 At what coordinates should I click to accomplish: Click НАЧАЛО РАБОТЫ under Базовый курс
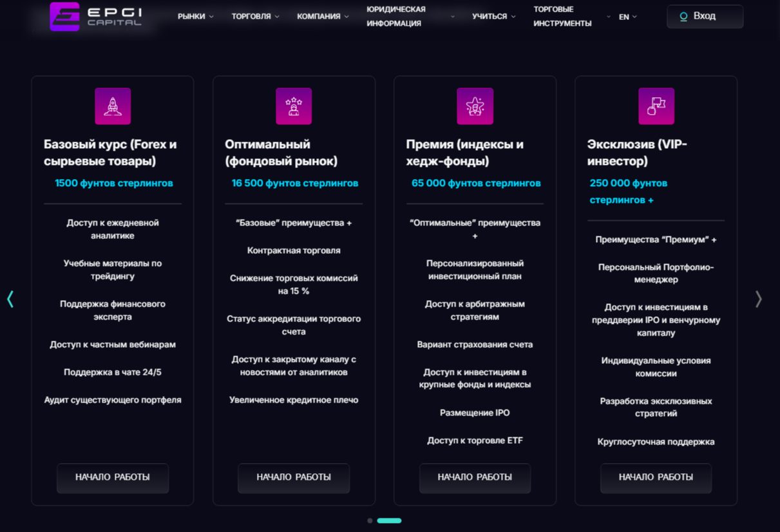(x=112, y=478)
